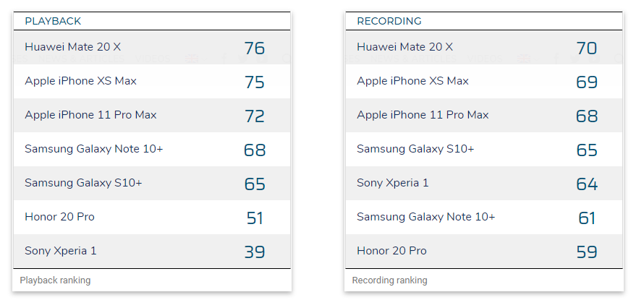644x300 pixels.
Task: Select Samsung Galaxy Note 10+ in the Recording list
Action: pyautogui.click(x=425, y=217)
